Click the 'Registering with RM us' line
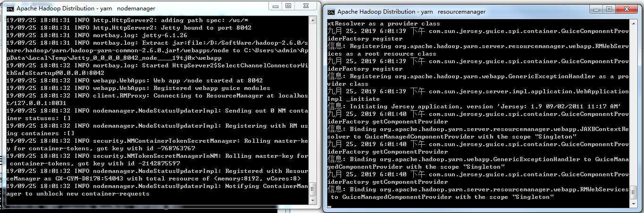Viewport: 644px width, 213px height. (157, 125)
